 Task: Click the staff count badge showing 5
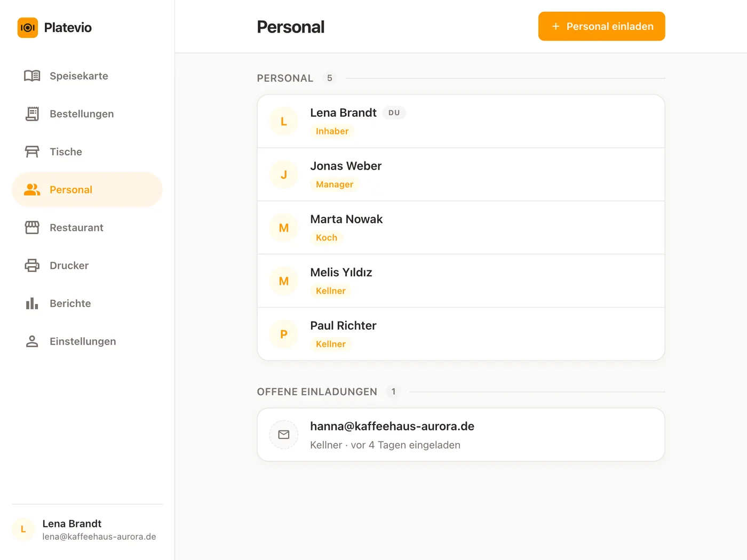pyautogui.click(x=330, y=78)
